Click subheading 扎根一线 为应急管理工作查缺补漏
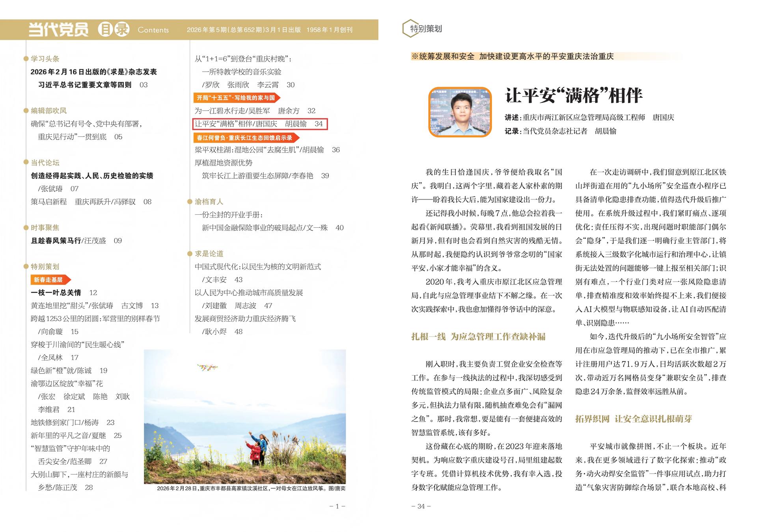 click(x=478, y=337)
